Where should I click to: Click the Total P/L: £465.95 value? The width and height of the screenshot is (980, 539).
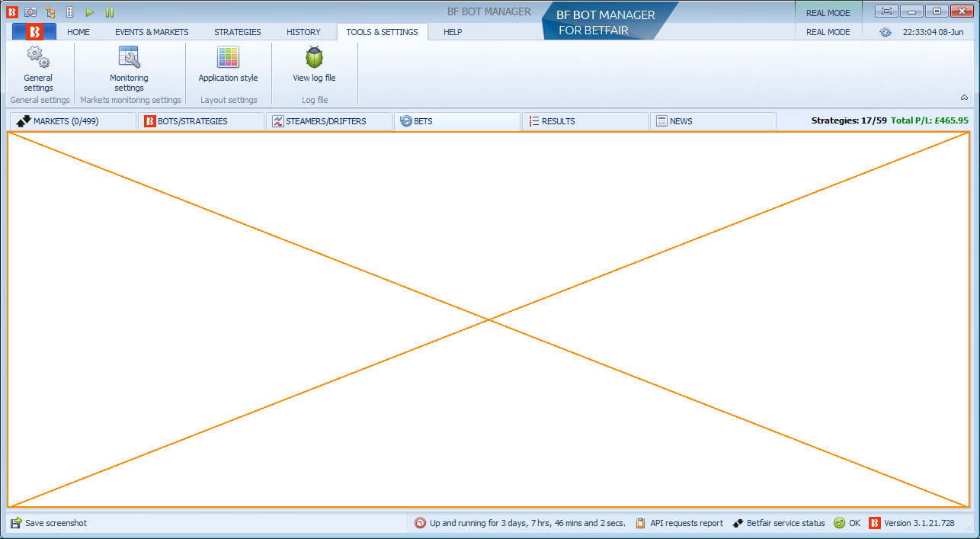[x=930, y=120]
